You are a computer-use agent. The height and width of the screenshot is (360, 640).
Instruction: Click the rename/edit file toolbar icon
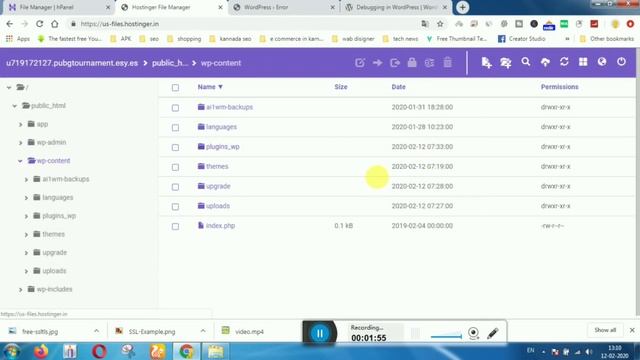[360, 63]
